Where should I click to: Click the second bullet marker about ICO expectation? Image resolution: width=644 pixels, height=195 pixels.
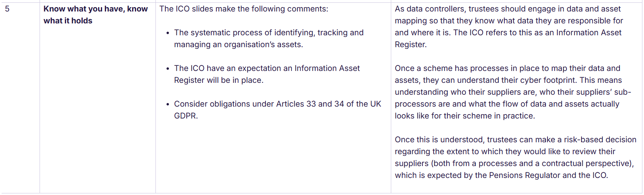[x=168, y=69]
